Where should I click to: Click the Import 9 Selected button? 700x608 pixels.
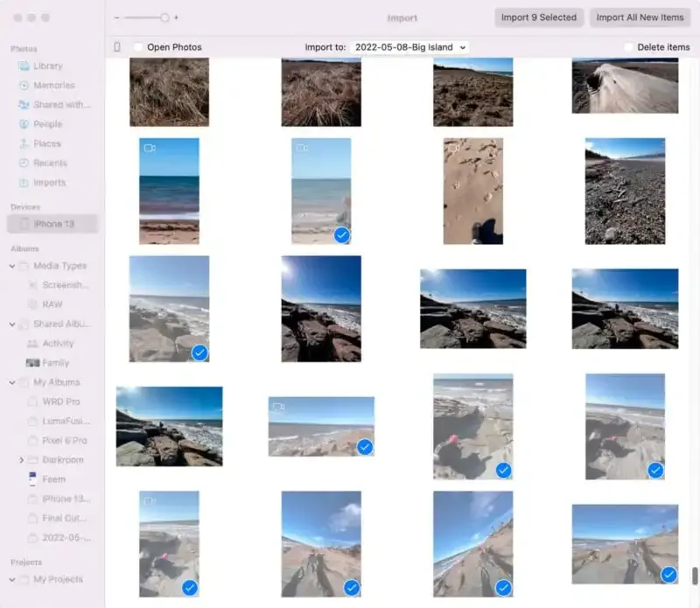point(539,17)
